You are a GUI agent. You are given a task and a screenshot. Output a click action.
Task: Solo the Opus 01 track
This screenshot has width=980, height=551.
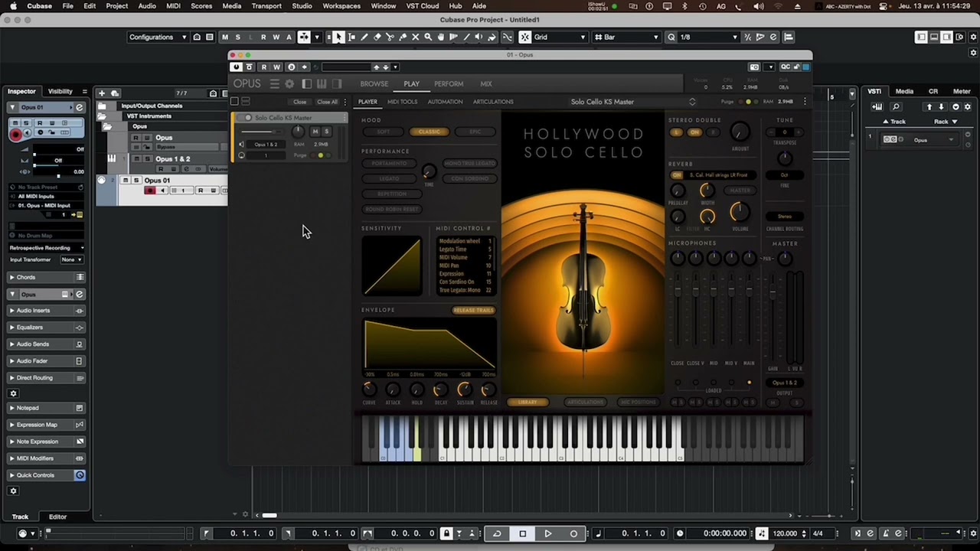[x=137, y=181]
